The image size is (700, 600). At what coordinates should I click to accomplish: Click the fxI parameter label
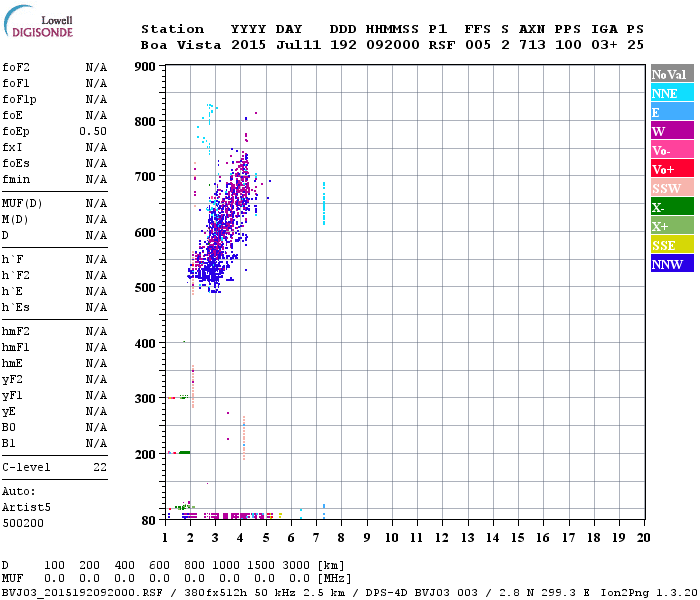pos(12,147)
